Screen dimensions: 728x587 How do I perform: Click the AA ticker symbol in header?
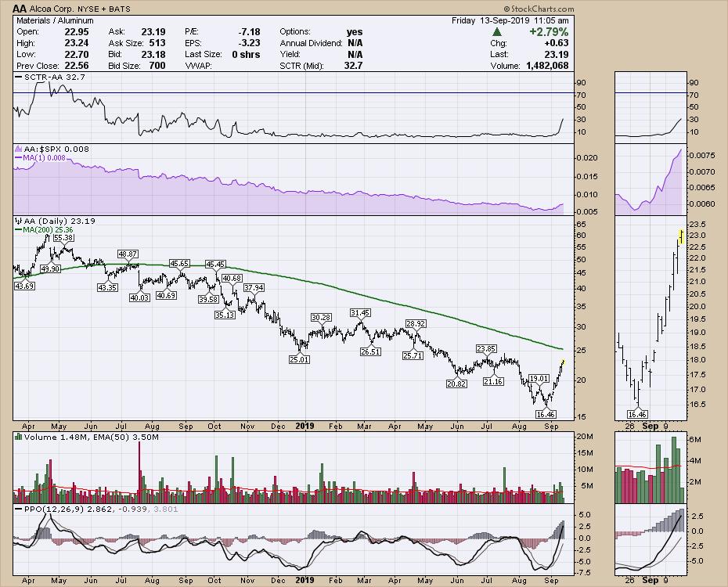(19, 9)
